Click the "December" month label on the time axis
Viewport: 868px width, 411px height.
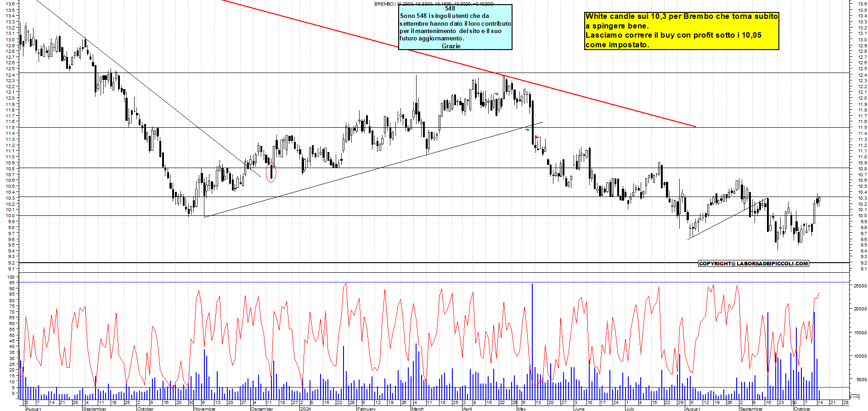click(x=262, y=409)
